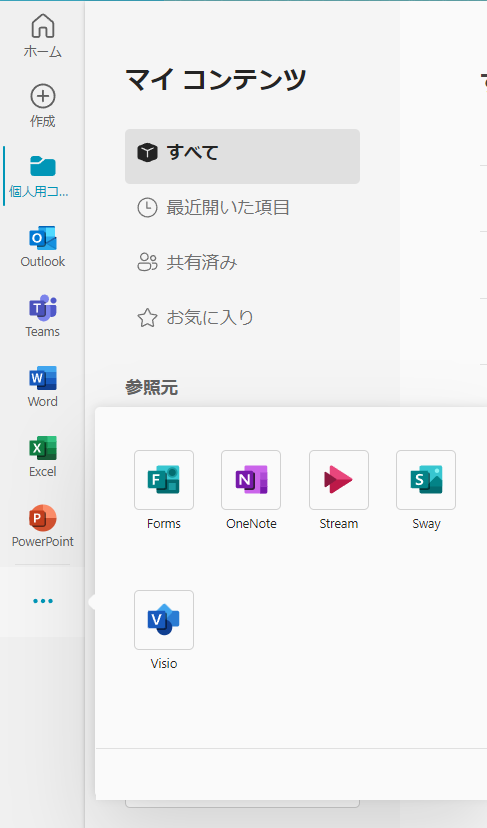Click the Visio label text

point(164,663)
